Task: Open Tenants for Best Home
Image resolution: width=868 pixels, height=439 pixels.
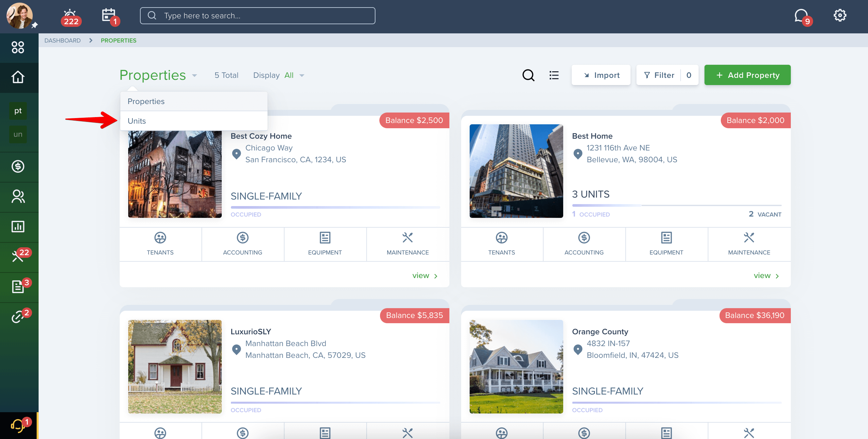Action: tap(501, 244)
